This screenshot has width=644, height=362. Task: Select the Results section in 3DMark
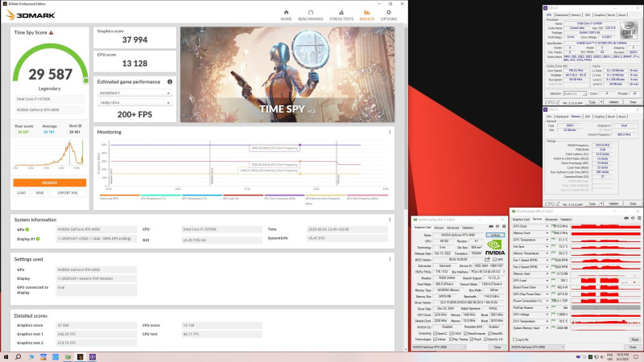[367, 15]
